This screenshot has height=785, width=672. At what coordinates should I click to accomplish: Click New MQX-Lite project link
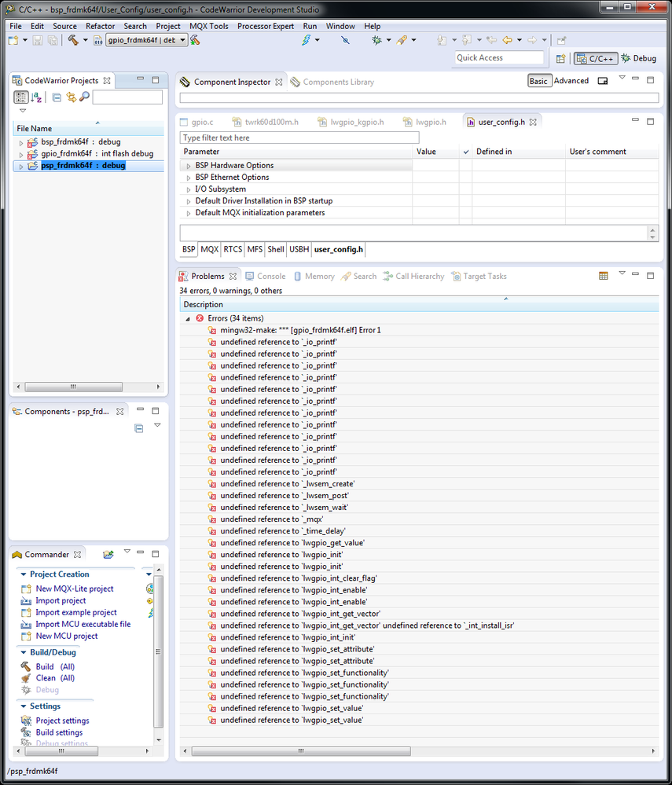[75, 589]
